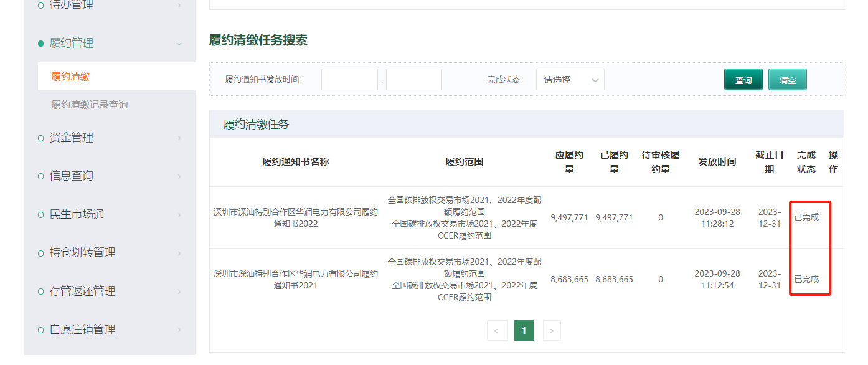The height and width of the screenshot is (365, 868).
Task: Click 发放时间 column header
Action: pyautogui.click(x=717, y=162)
